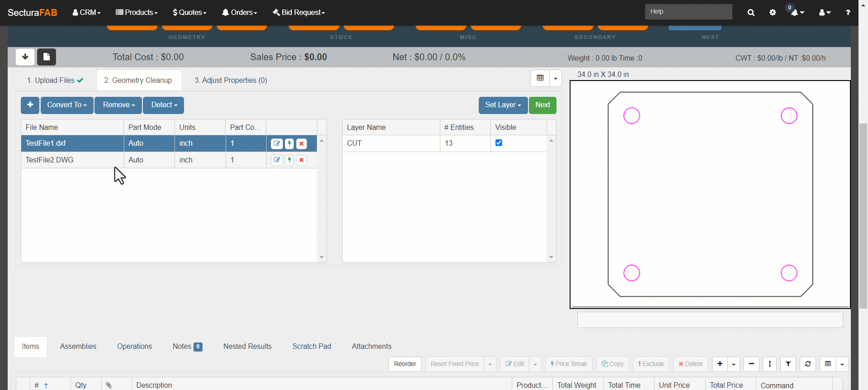
Task: Click the Help search input field
Action: click(x=688, y=12)
